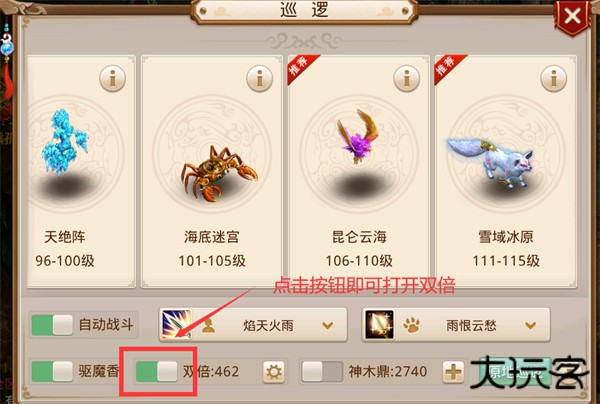Select the 昆仑云海 106-110级 patrol card
Screen dimensions: 600x404
coord(359,171)
